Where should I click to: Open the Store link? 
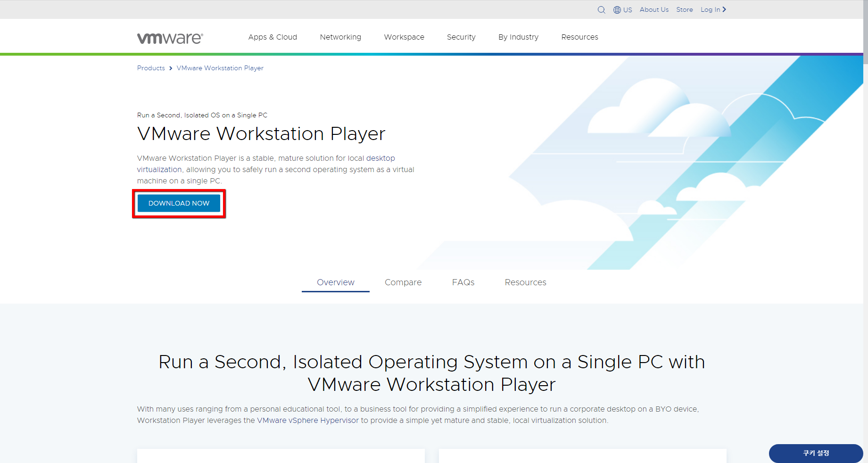pyautogui.click(x=685, y=9)
